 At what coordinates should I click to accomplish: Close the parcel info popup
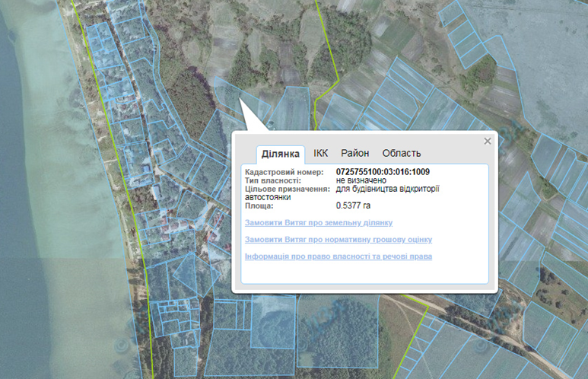pyautogui.click(x=487, y=141)
